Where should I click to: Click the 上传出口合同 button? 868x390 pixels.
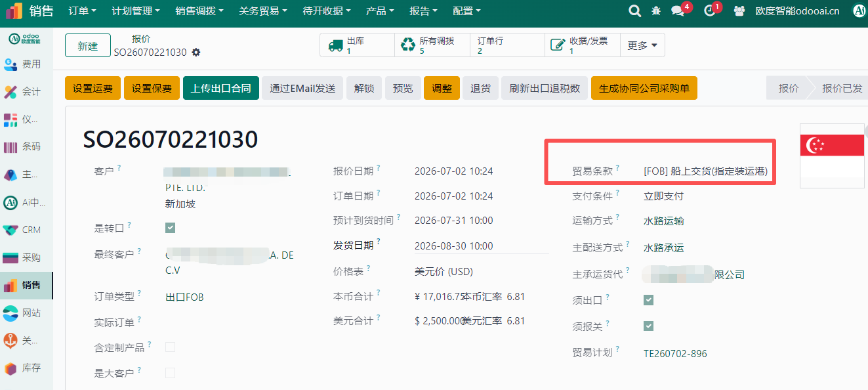point(221,88)
